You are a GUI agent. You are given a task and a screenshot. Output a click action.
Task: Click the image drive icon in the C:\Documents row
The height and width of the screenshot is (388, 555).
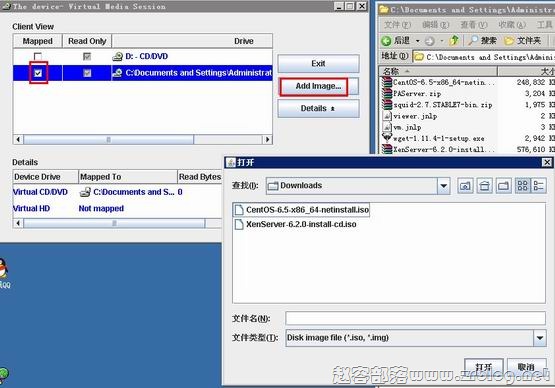(x=117, y=73)
